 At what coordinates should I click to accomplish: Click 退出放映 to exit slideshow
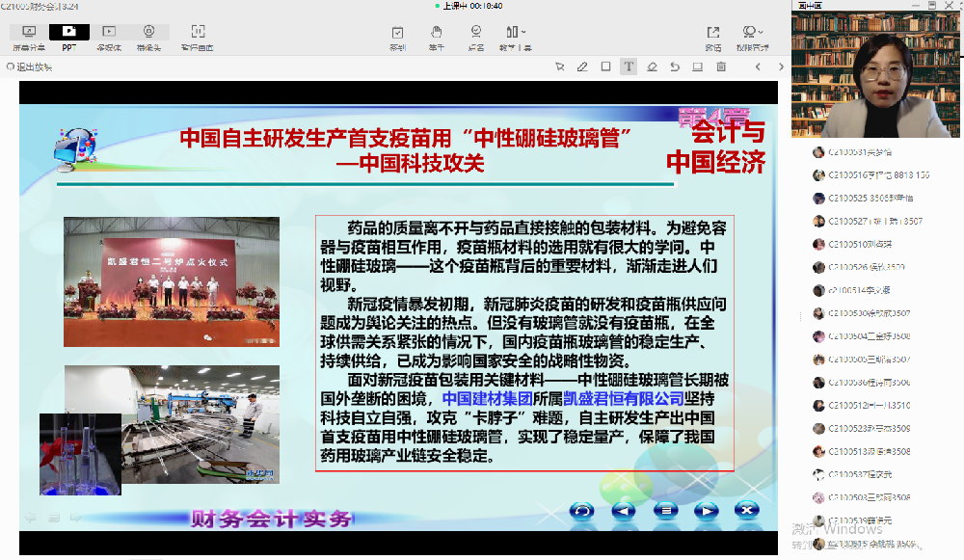click(x=29, y=67)
